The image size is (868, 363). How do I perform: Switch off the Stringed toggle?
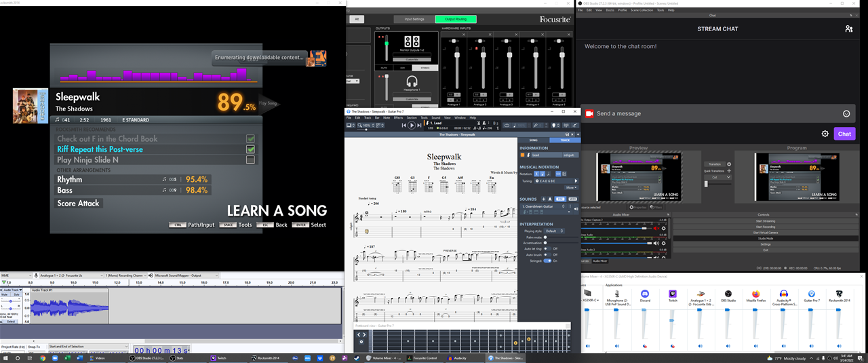(547, 261)
